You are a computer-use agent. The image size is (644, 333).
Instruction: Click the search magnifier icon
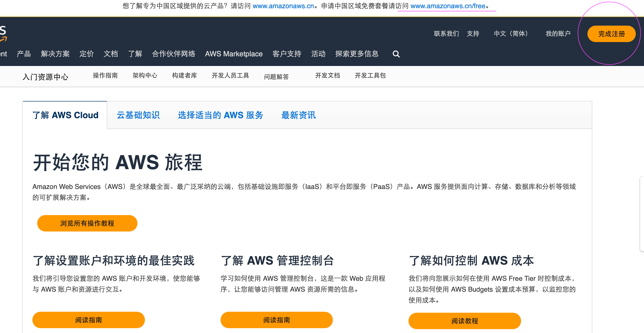tap(396, 54)
